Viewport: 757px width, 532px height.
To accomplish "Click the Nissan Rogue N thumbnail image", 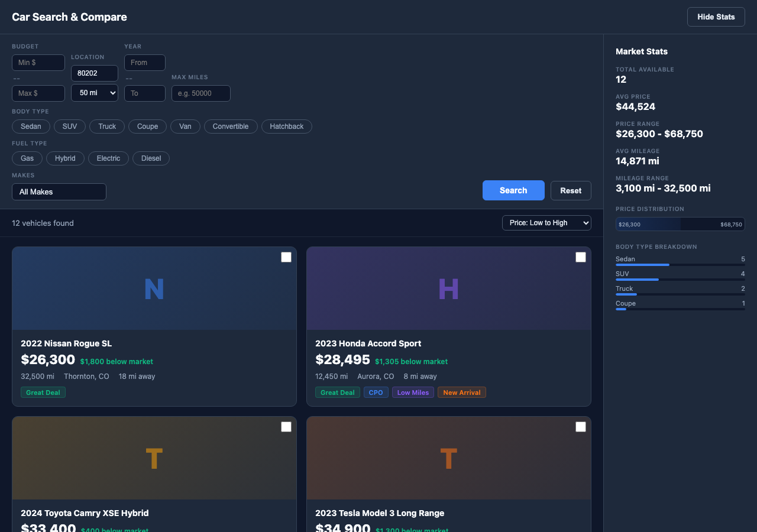I will coord(154,288).
